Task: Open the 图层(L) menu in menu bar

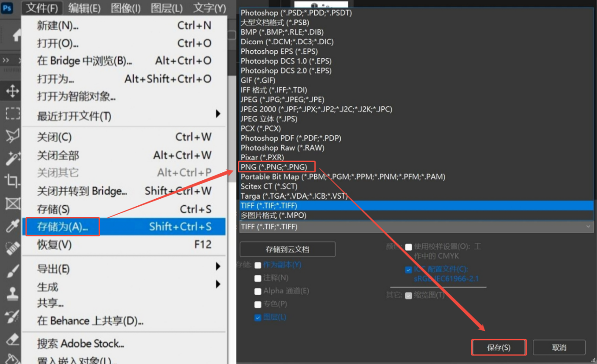Action: point(167,8)
